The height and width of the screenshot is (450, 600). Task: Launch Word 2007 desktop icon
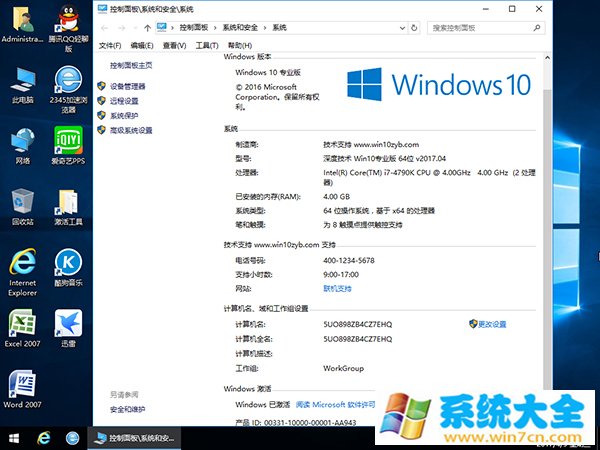coord(23,389)
